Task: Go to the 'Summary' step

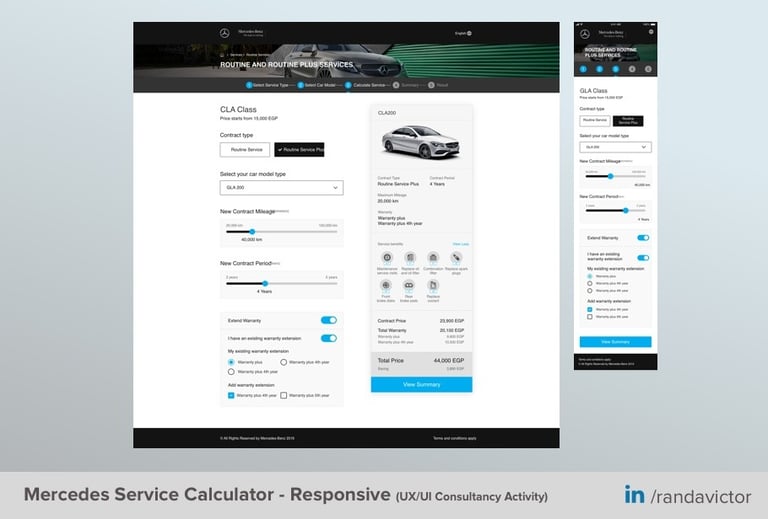Action: tap(406, 85)
